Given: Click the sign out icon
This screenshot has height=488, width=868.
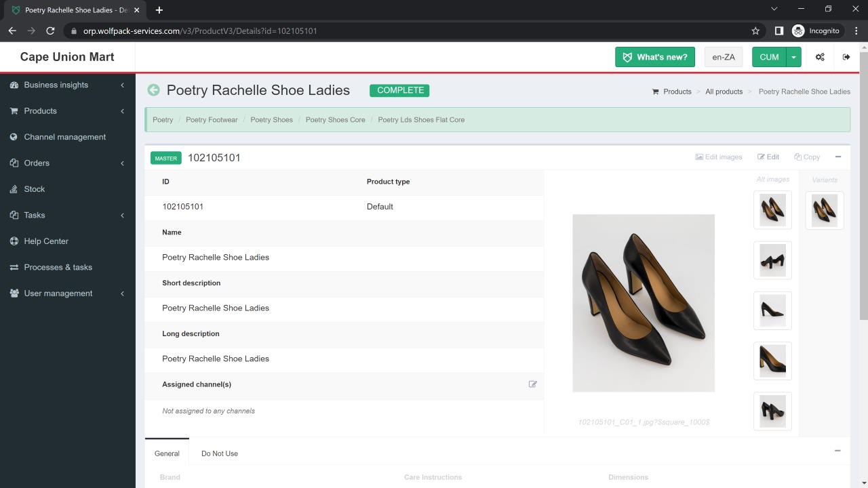Looking at the screenshot, I should (x=846, y=57).
